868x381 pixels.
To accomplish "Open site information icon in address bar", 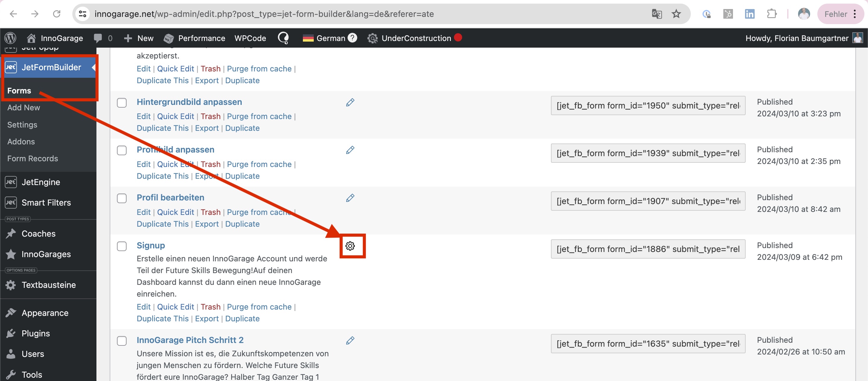I will click(x=83, y=14).
